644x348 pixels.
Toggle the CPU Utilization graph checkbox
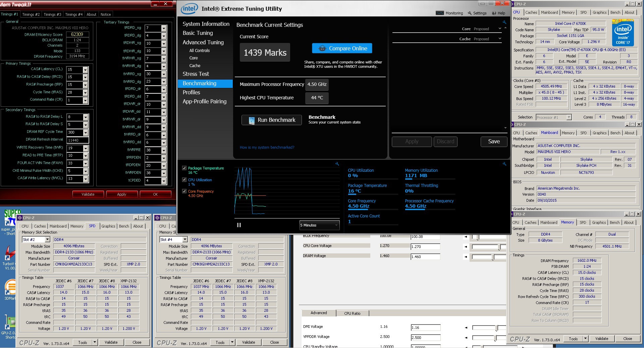point(184,180)
